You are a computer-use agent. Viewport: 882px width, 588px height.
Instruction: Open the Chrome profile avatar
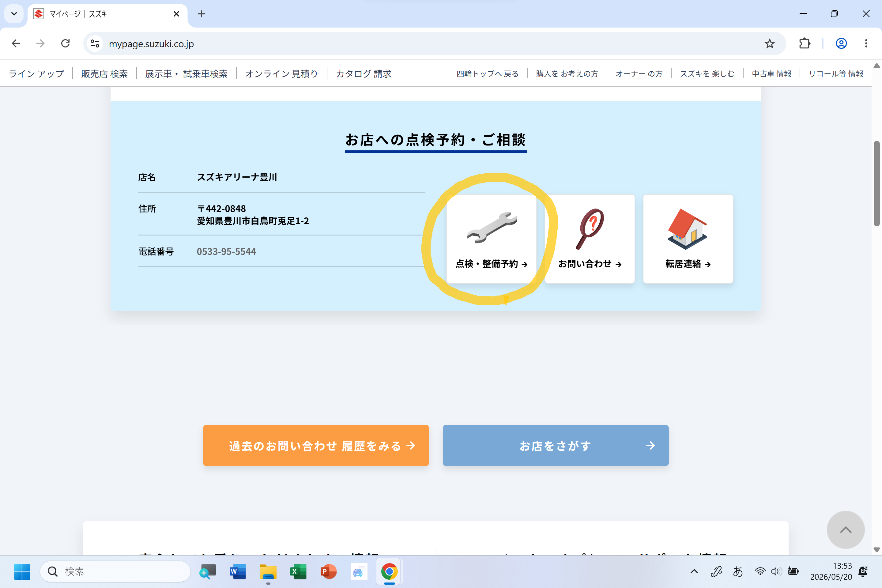[841, 43]
